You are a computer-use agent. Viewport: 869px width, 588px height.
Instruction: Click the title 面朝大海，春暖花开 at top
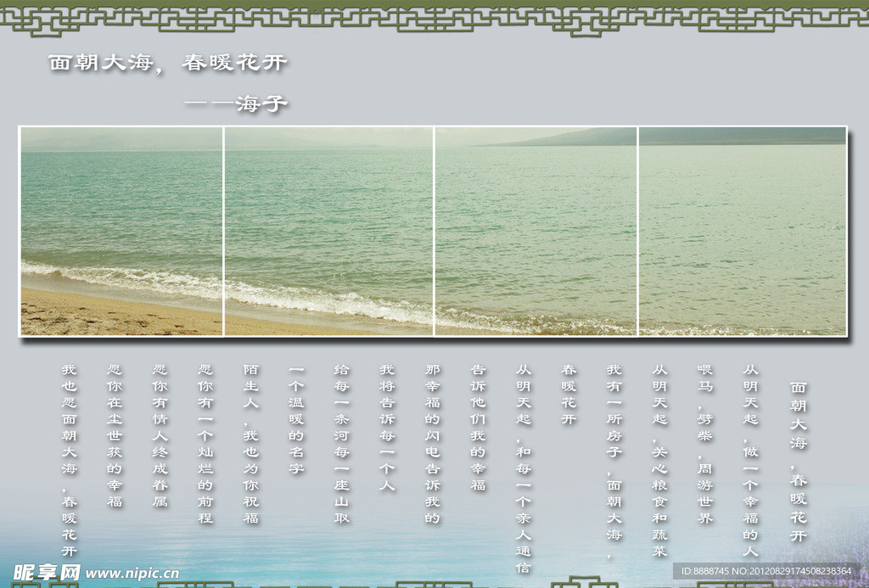click(168, 64)
